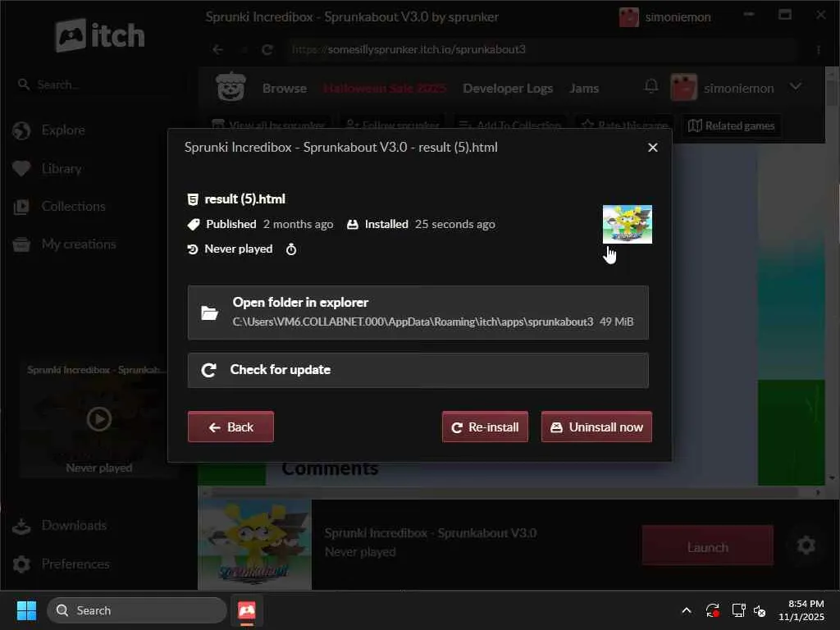840x630 pixels.
Task: Click Related games
Action: (x=732, y=126)
